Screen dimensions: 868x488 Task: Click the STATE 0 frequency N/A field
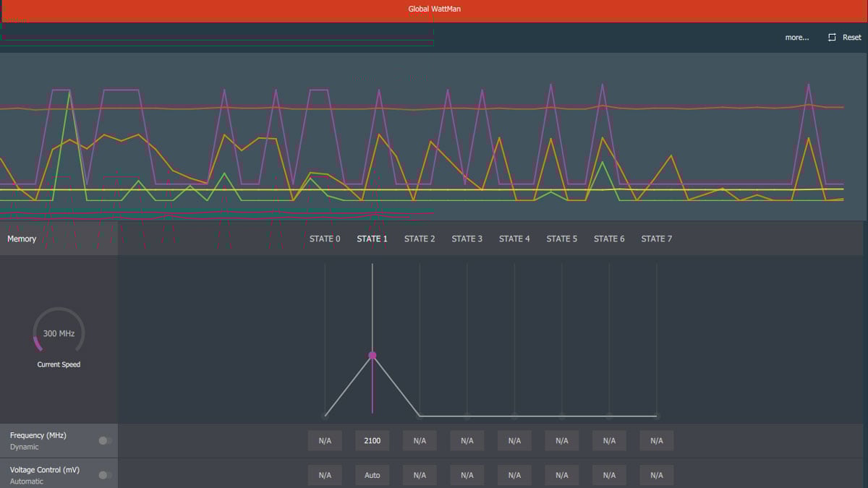(x=325, y=440)
